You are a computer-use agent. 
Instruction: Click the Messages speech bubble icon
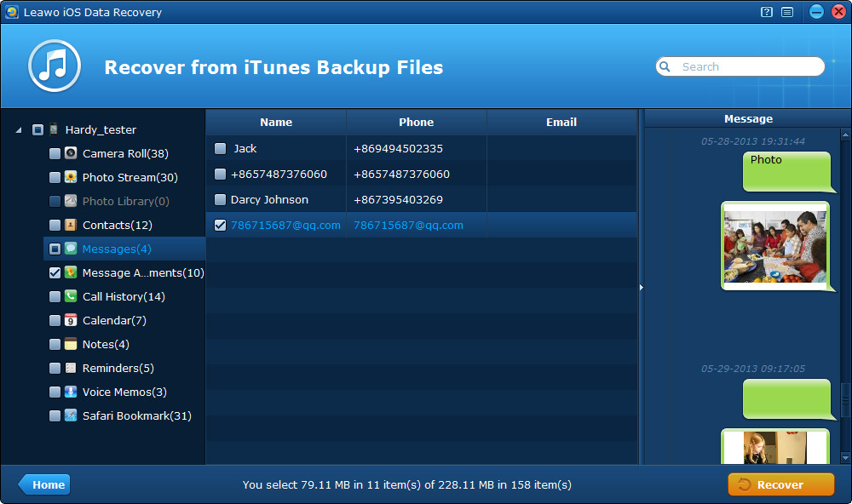71,249
